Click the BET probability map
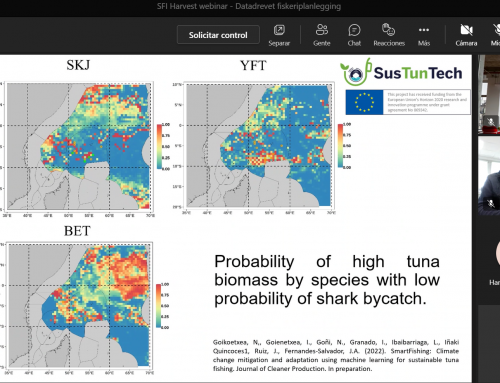The image size is (500, 383). click(79, 305)
